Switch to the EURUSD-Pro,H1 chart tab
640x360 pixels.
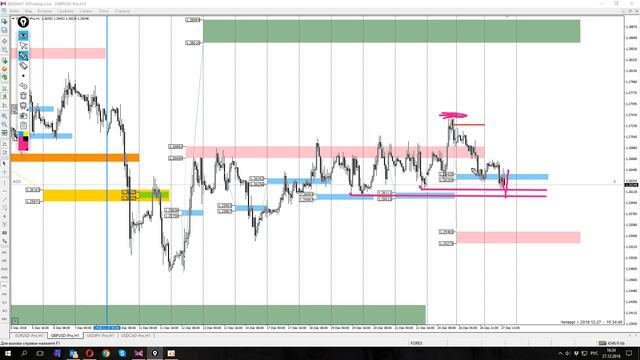pyautogui.click(x=29, y=336)
